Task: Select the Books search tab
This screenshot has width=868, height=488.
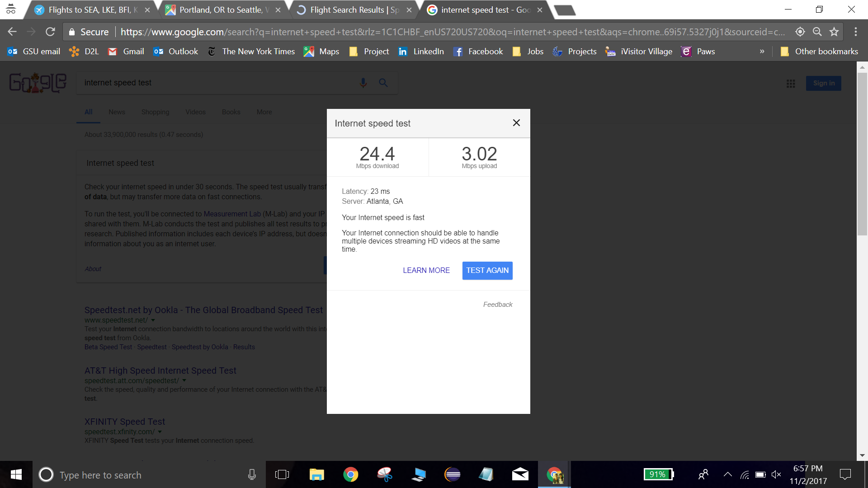Action: 231,112
